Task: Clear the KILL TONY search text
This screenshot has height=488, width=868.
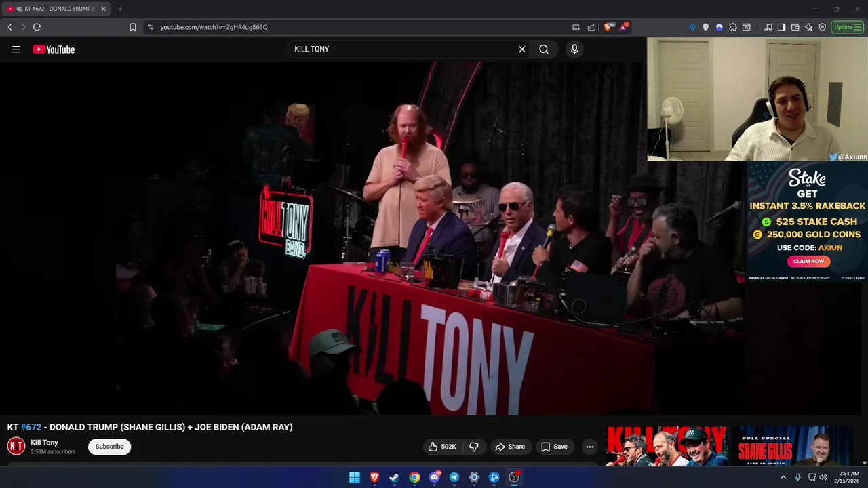Action: coord(522,49)
